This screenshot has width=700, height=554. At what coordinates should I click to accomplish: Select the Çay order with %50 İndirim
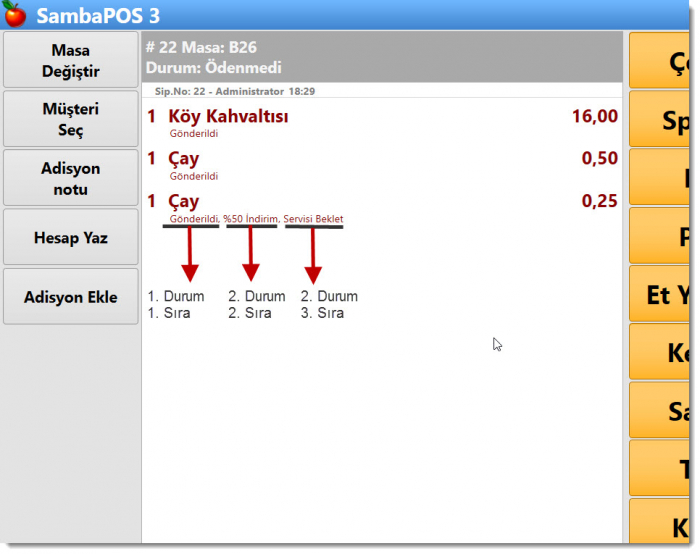click(x=184, y=202)
